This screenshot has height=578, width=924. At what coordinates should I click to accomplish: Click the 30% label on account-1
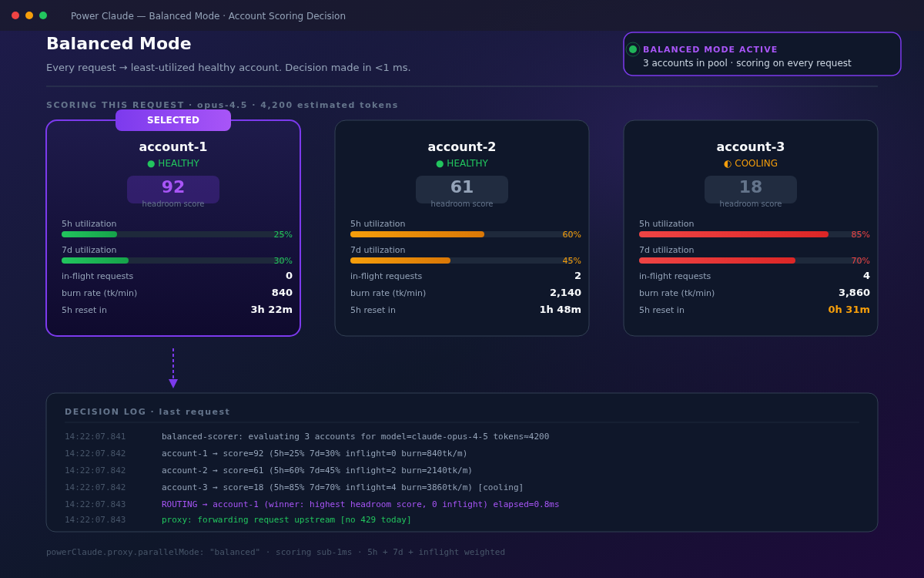click(283, 260)
